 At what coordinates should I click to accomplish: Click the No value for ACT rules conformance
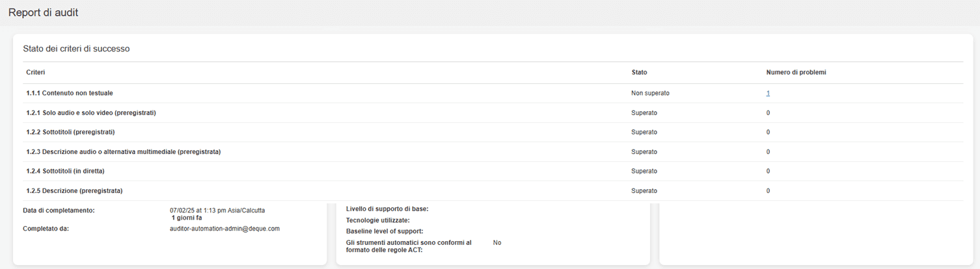pos(497,243)
